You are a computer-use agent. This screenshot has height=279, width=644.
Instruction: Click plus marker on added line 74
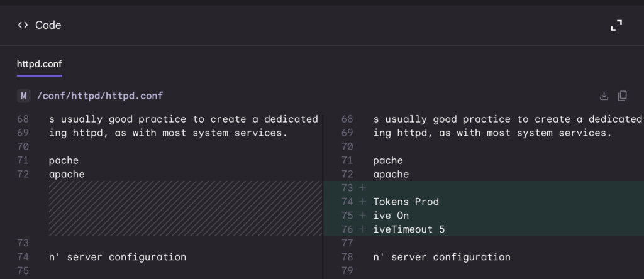coord(362,202)
